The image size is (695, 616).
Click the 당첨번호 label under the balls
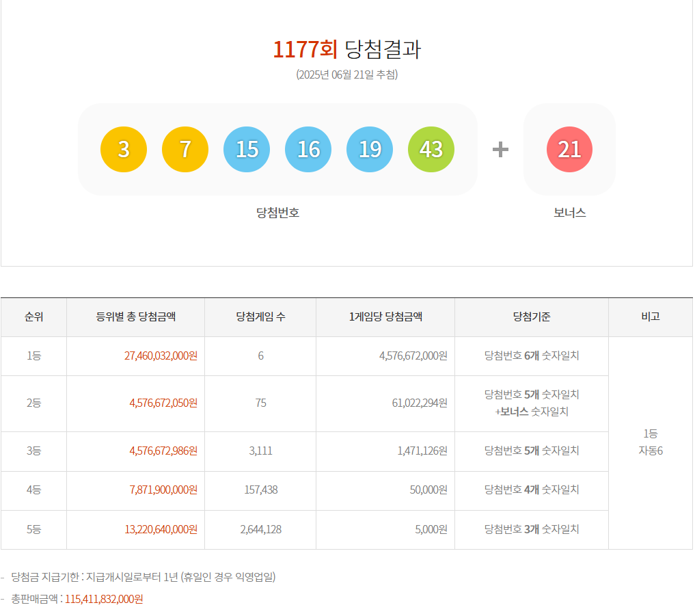pos(277,213)
